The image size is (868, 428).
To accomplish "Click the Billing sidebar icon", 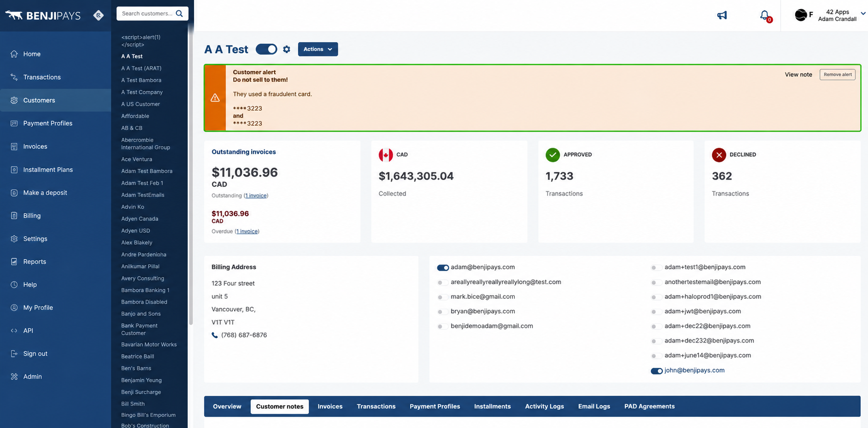I will pos(14,216).
